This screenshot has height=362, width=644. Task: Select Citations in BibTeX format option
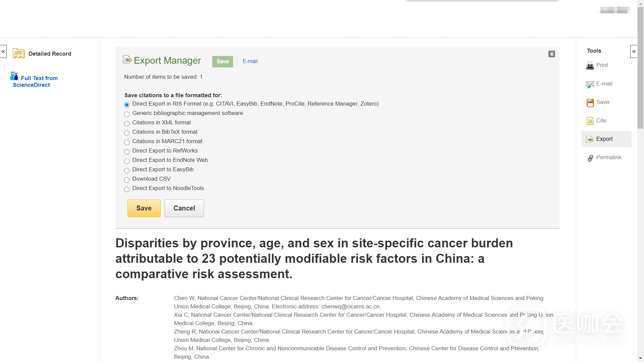[127, 133]
